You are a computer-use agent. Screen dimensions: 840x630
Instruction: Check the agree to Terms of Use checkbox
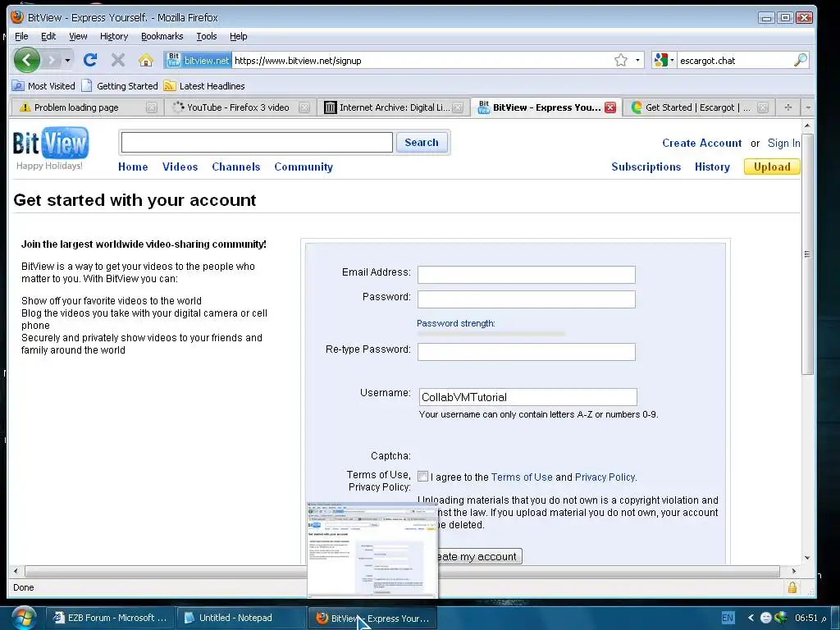[422, 477]
